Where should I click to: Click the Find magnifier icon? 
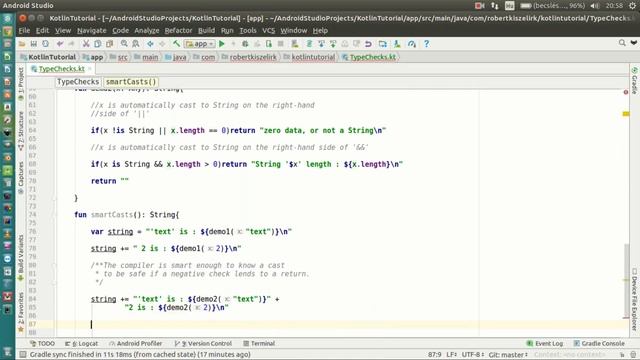(x=124, y=44)
